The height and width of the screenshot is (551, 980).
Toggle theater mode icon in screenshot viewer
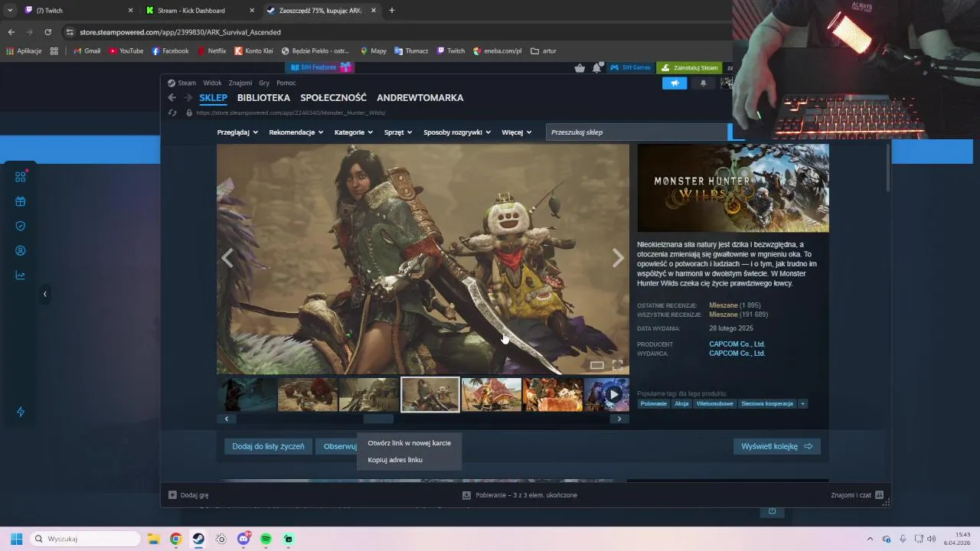click(x=596, y=365)
